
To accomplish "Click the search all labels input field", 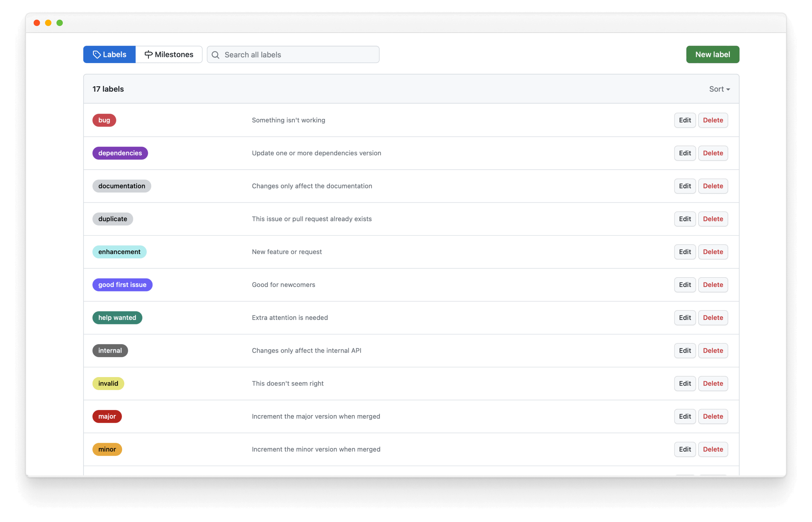I will (292, 55).
